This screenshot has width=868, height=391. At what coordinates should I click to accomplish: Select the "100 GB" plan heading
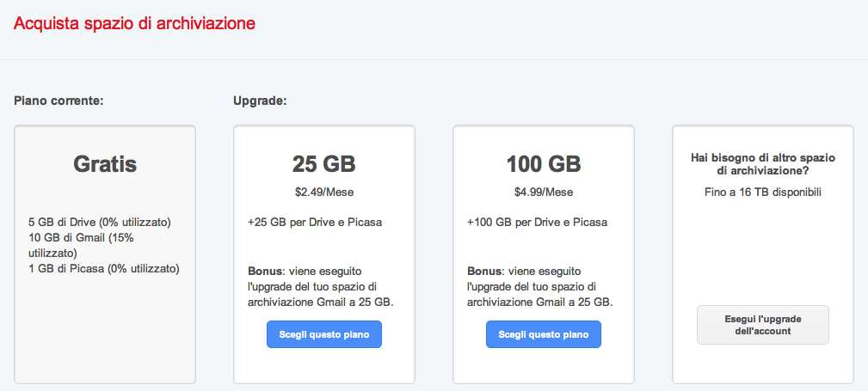pyautogui.click(x=543, y=163)
